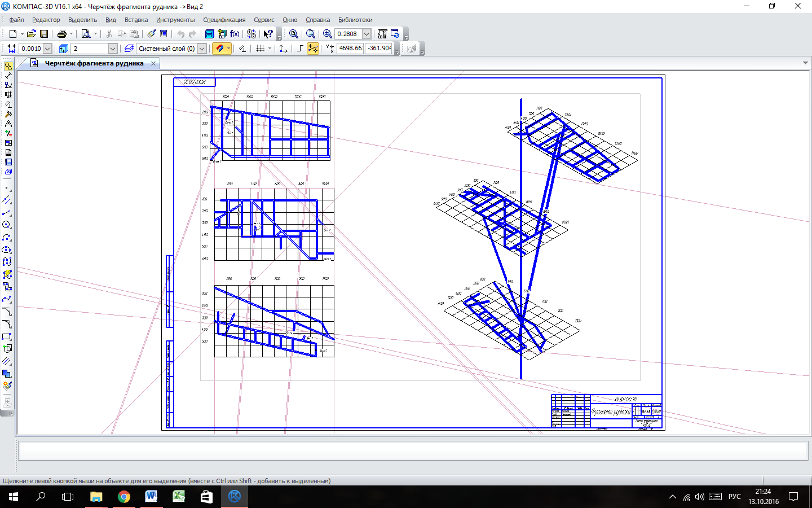Click the What's This help cursor icon
Image resolution: width=812 pixels, height=508 pixels.
[x=268, y=34]
